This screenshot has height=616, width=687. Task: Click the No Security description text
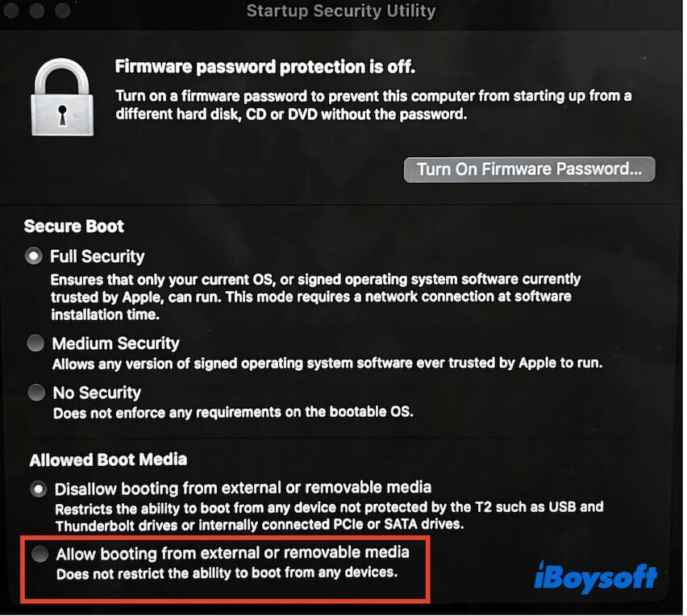[232, 413]
